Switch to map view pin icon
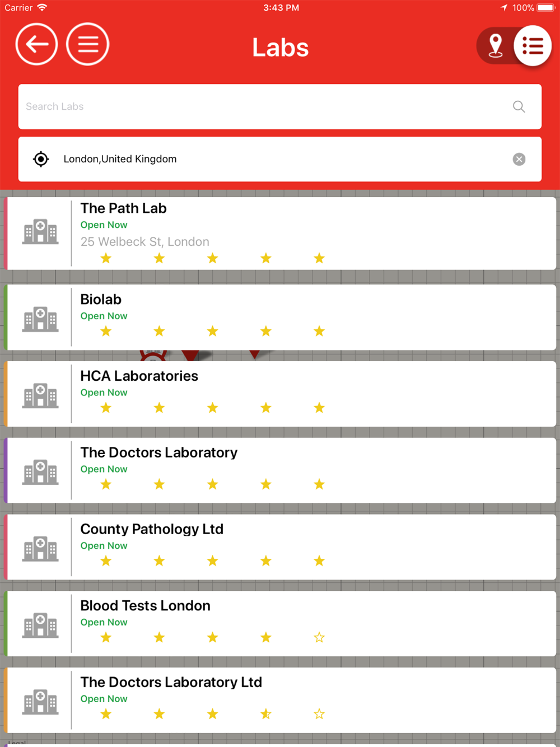The width and height of the screenshot is (560, 747). coord(495,45)
